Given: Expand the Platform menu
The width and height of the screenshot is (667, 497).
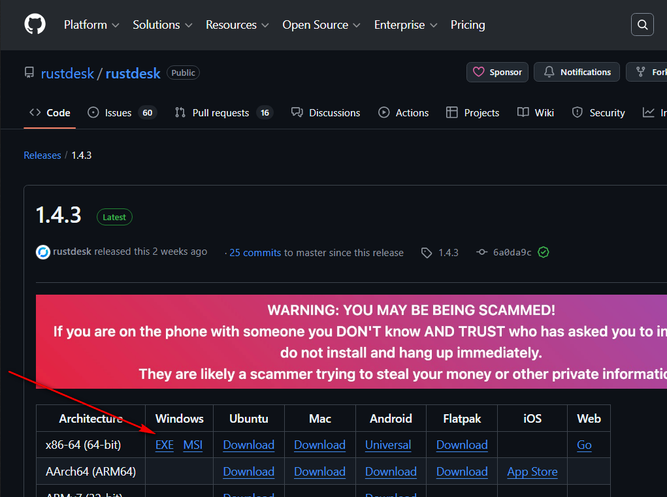Looking at the screenshot, I should tap(91, 25).
